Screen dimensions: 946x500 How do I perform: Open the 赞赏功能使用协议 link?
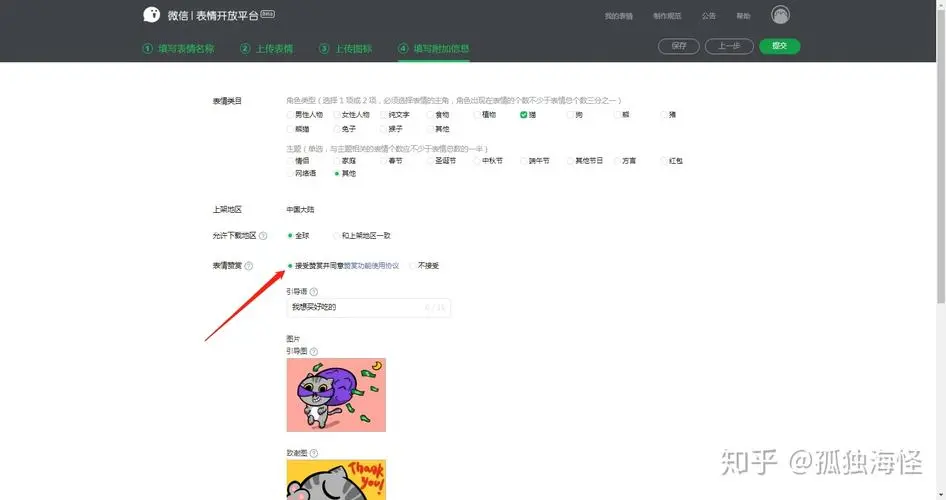[x=372, y=266]
